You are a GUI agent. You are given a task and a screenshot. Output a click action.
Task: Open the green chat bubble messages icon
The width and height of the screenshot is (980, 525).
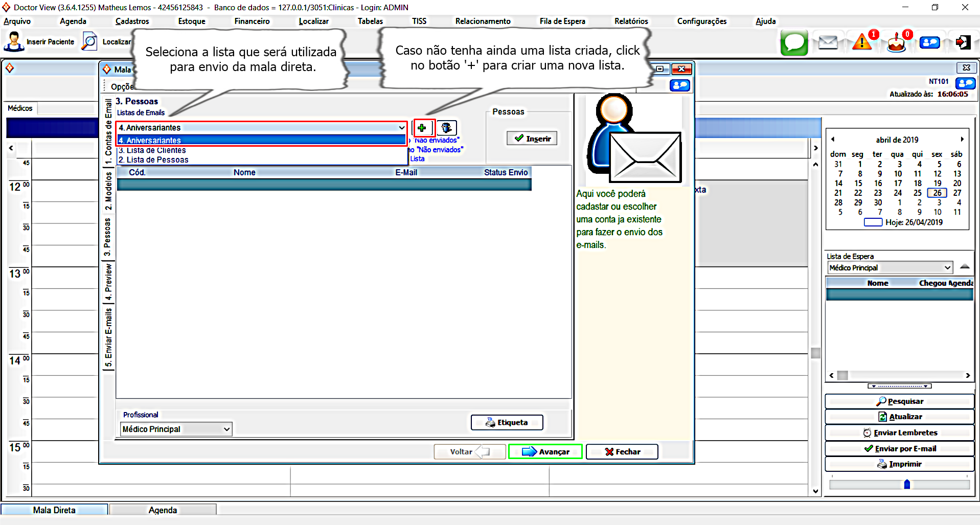pos(794,42)
